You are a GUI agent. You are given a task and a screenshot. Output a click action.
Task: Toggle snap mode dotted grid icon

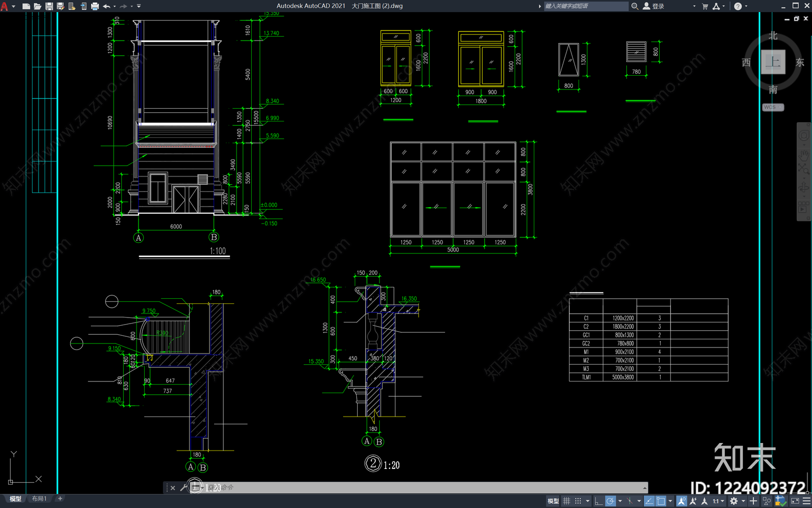click(x=578, y=501)
